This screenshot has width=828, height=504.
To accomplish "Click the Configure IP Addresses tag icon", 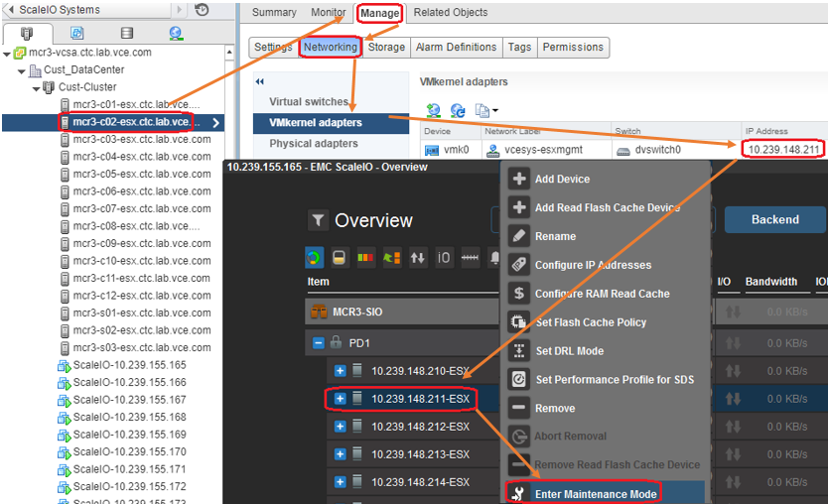I will click(x=519, y=265).
